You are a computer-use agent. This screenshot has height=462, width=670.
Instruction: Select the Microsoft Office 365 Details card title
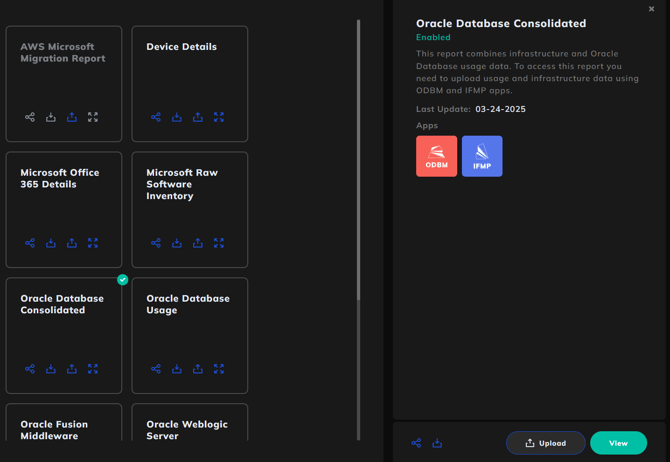click(60, 179)
